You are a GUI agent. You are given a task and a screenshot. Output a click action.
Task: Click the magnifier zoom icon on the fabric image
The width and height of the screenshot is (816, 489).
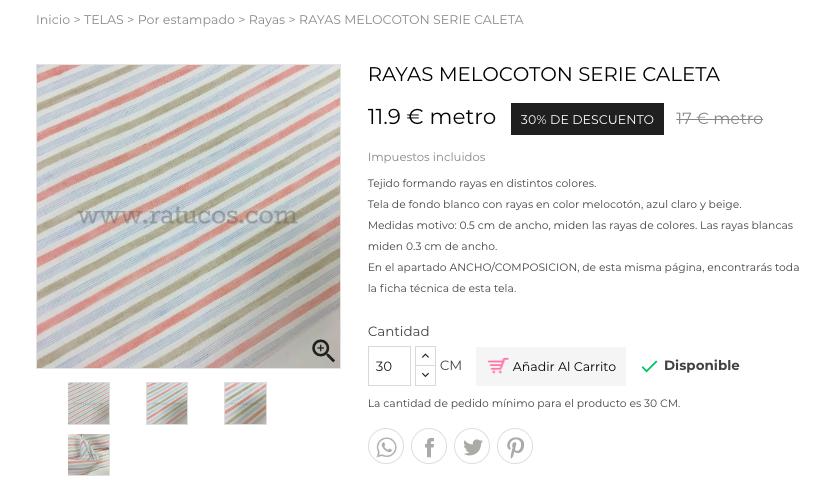point(323,351)
